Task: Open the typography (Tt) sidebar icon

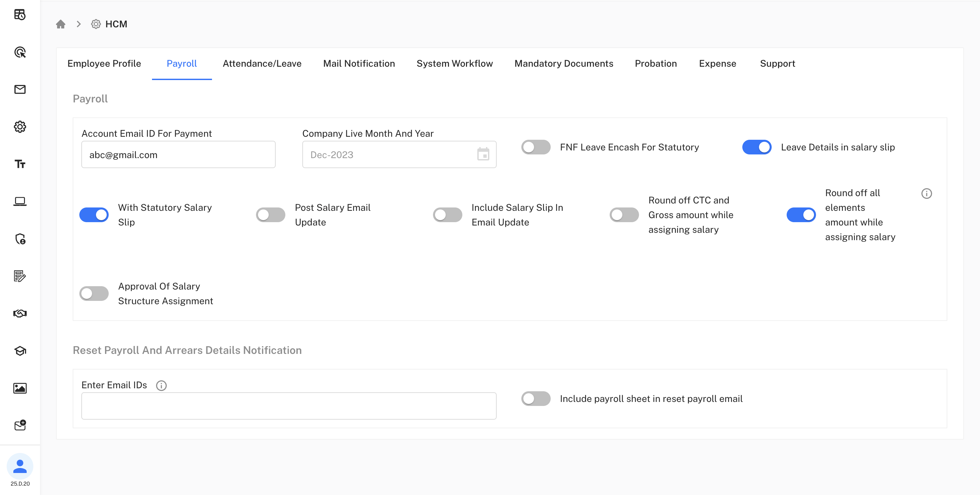Action: (x=20, y=164)
